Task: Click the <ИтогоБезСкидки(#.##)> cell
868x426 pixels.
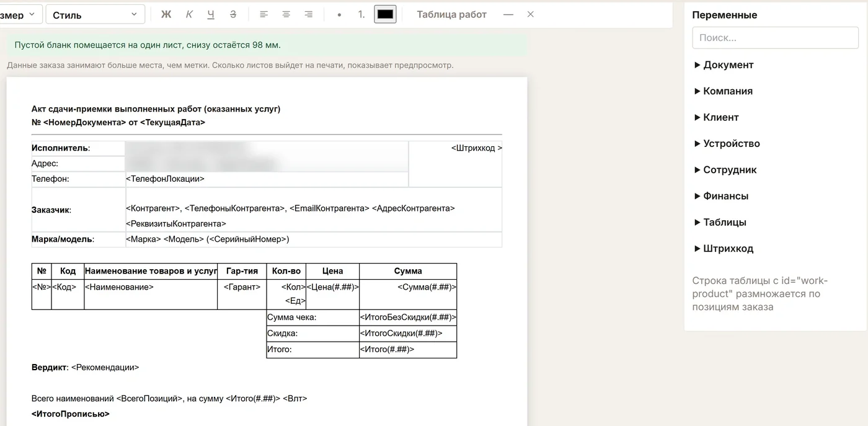Action: pos(408,317)
